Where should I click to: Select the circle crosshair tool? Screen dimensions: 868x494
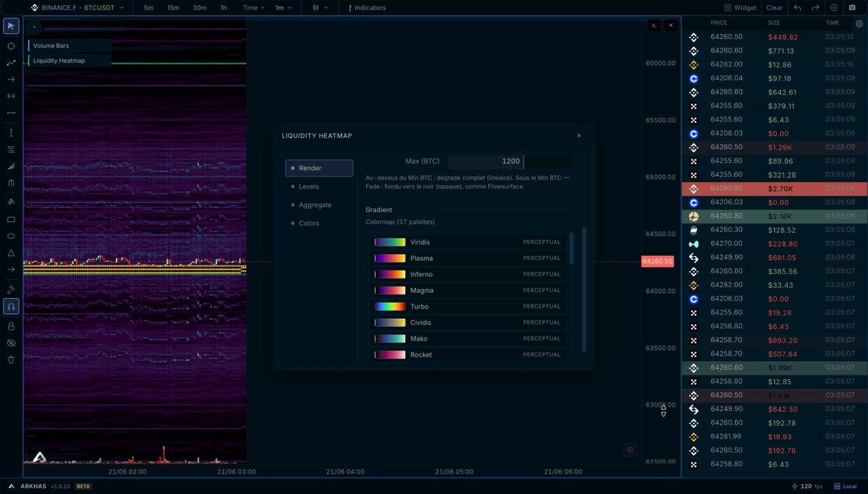click(x=11, y=46)
